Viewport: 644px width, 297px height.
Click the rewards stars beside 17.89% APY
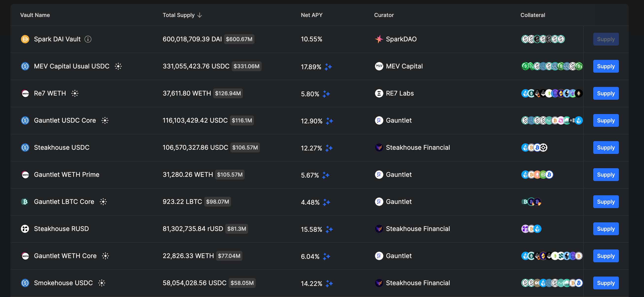(x=328, y=67)
